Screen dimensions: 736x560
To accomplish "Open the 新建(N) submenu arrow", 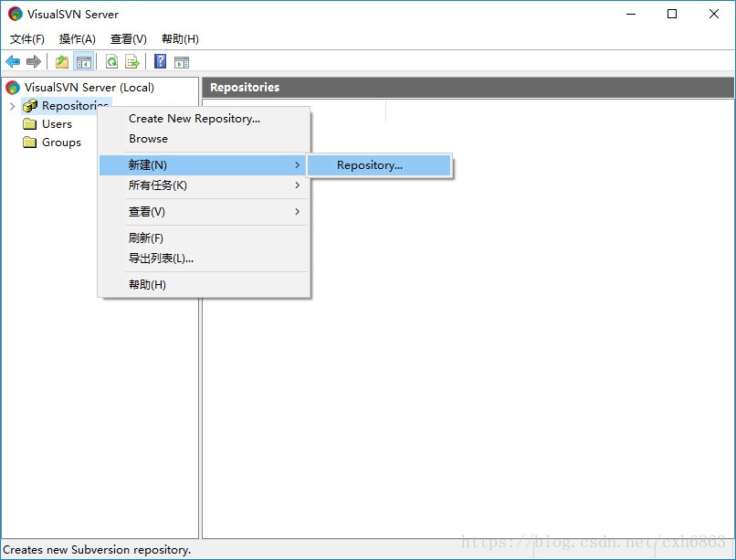I will click(297, 164).
